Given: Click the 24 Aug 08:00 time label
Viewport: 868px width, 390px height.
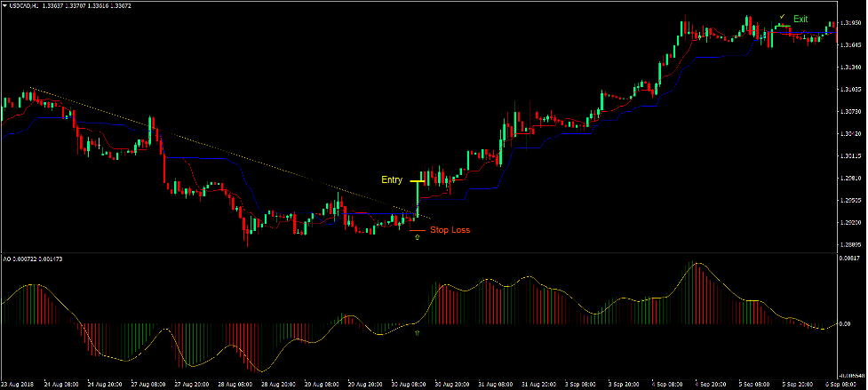Looking at the screenshot, I should click(x=61, y=384).
